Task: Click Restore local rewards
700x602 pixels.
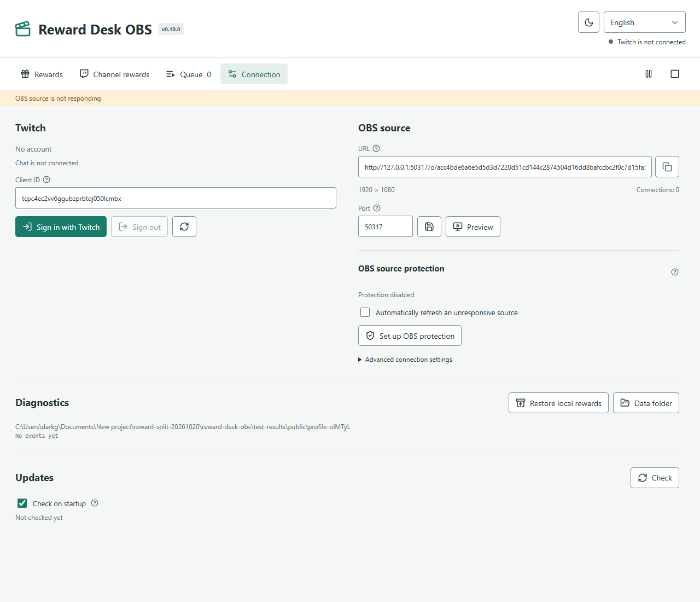Action: click(x=558, y=403)
